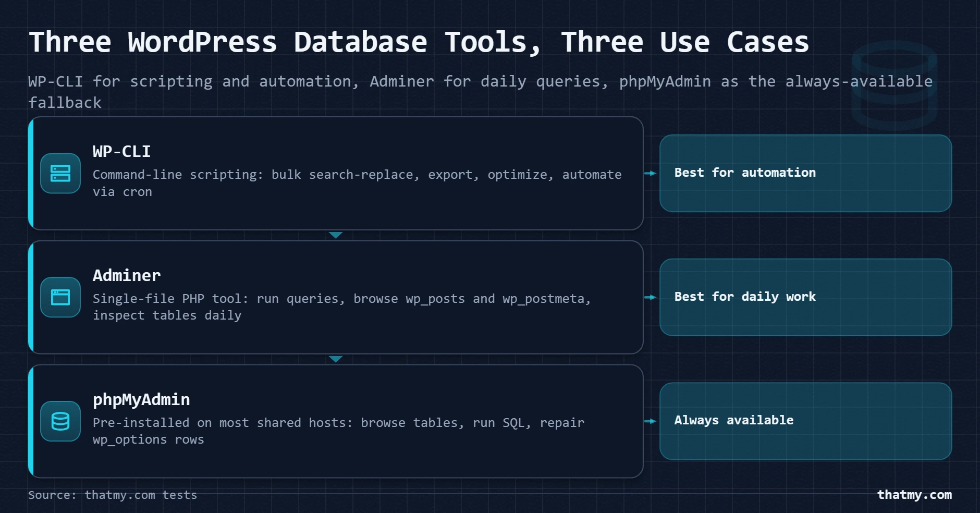980x513 pixels.
Task: Open the thatmy.com brand link
Action: tap(914, 495)
